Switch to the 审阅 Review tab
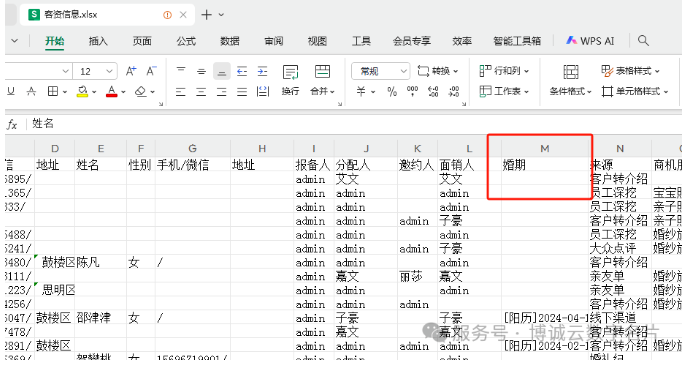 (274, 41)
